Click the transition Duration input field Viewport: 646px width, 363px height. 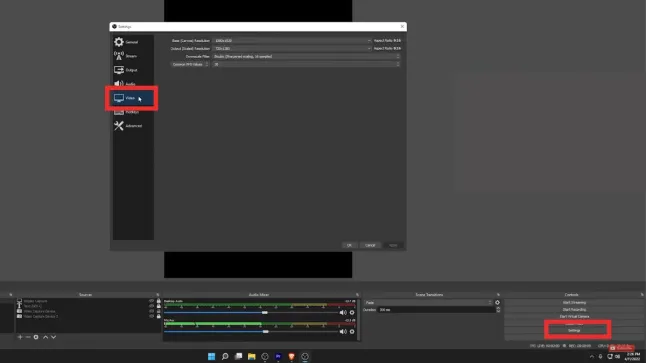click(x=436, y=309)
